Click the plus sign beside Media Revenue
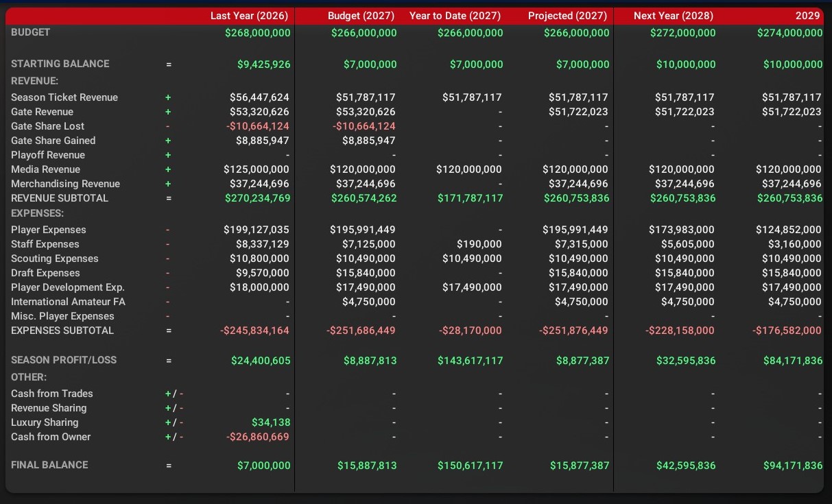This screenshot has width=832, height=504. tap(168, 169)
